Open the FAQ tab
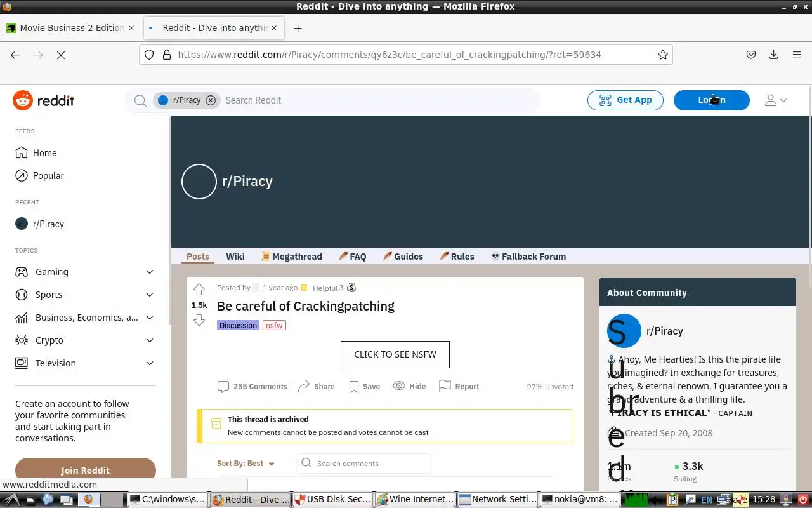 pyautogui.click(x=353, y=257)
